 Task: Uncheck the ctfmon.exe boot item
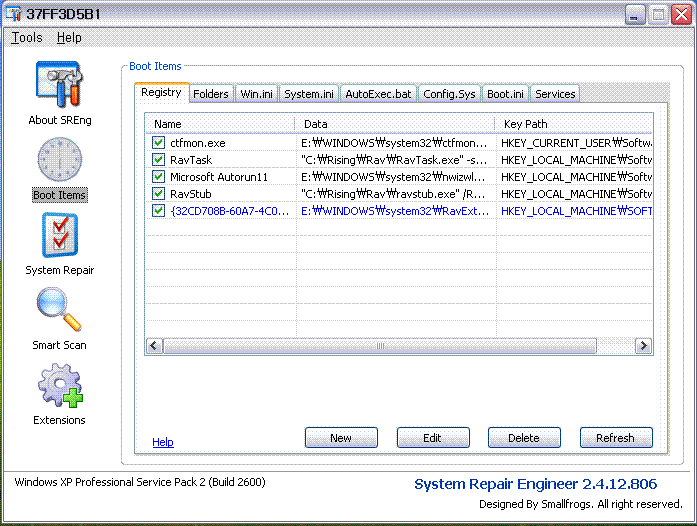(158, 143)
